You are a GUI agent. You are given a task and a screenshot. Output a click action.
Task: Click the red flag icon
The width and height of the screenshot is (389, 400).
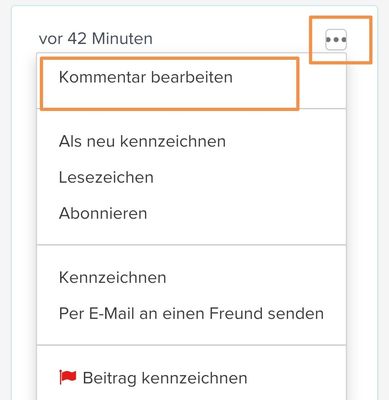pyautogui.click(x=68, y=378)
